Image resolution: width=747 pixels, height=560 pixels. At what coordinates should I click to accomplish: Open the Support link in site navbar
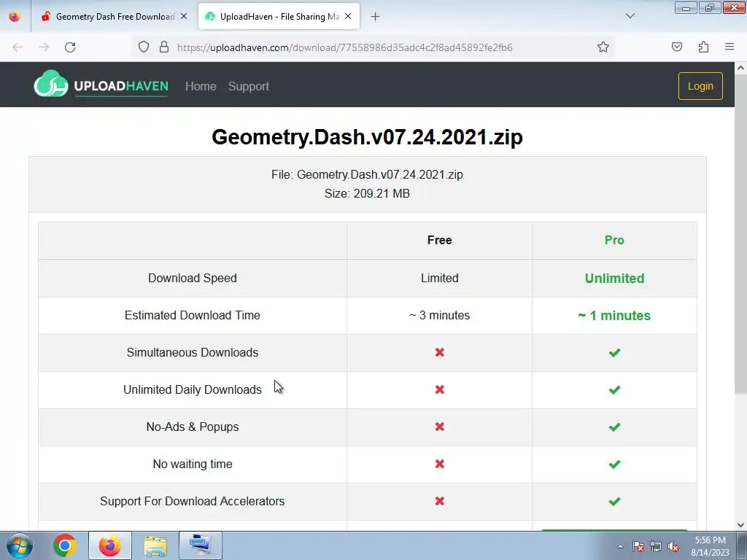(249, 86)
